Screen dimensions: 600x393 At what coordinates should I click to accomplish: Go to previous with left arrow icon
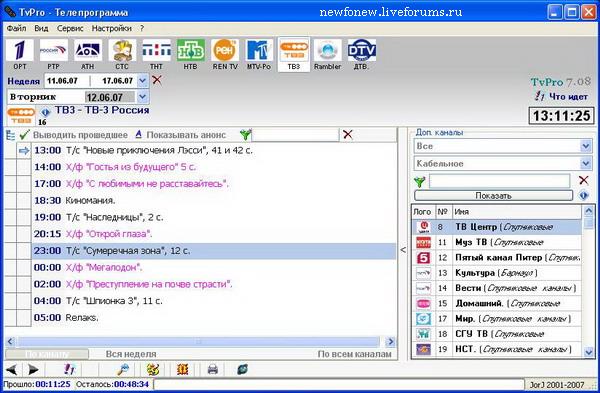tap(11, 369)
